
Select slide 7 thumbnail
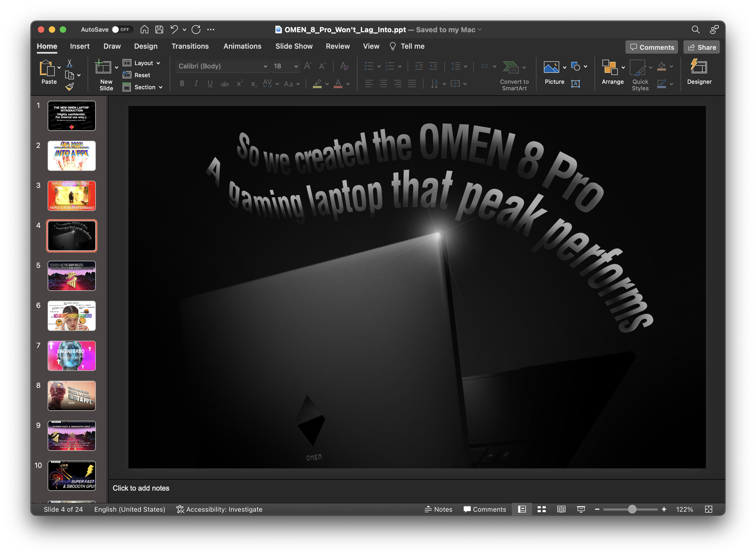tap(72, 356)
